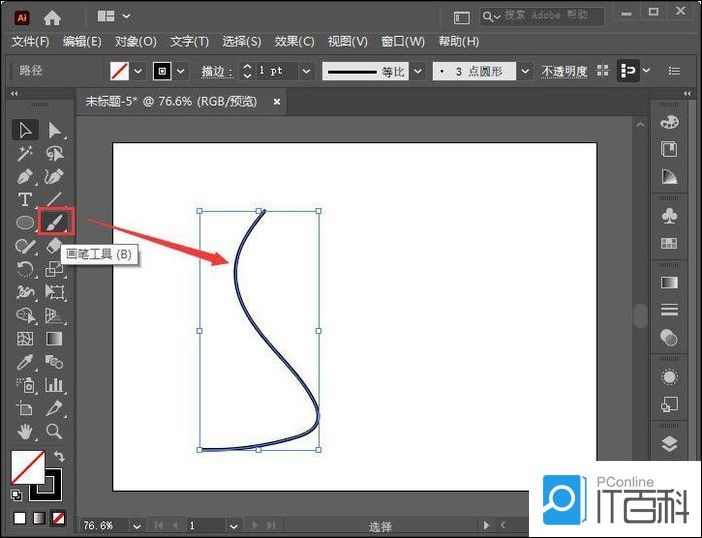Viewport: 702px width, 538px height.
Task: Select the Gradient tool in toolbox
Action: (x=54, y=338)
